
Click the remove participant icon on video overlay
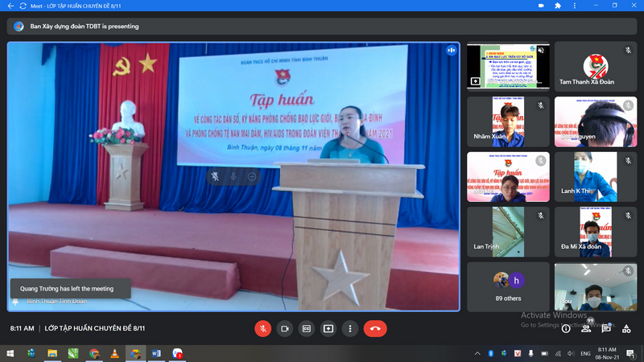(252, 176)
